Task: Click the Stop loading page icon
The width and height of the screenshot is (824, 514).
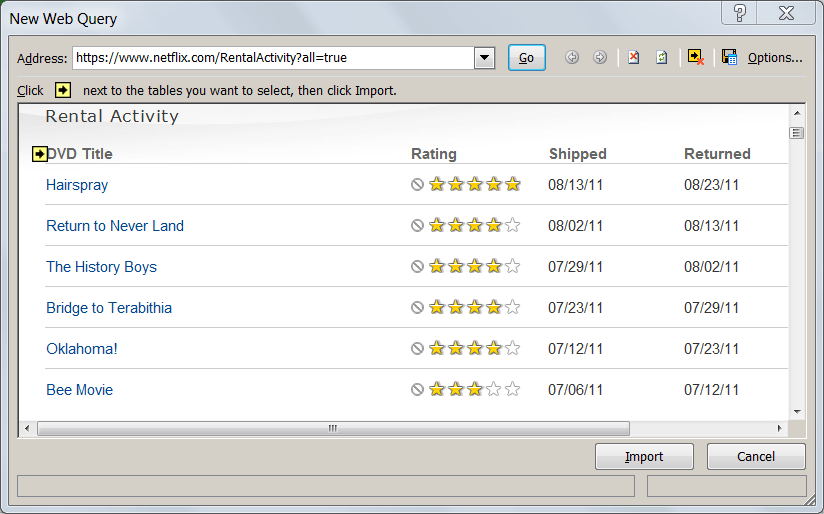Action: [x=634, y=57]
